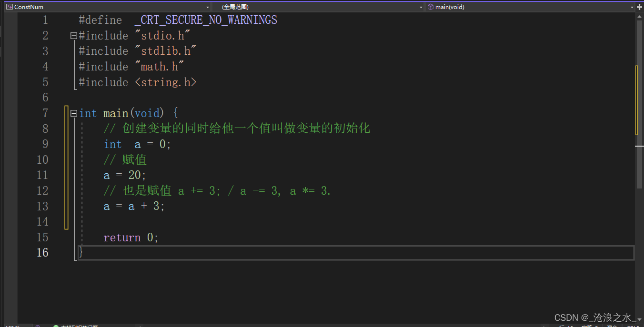This screenshot has width=644, height=327.
Task: Collapse the main function on line 7
Action: (x=73, y=113)
